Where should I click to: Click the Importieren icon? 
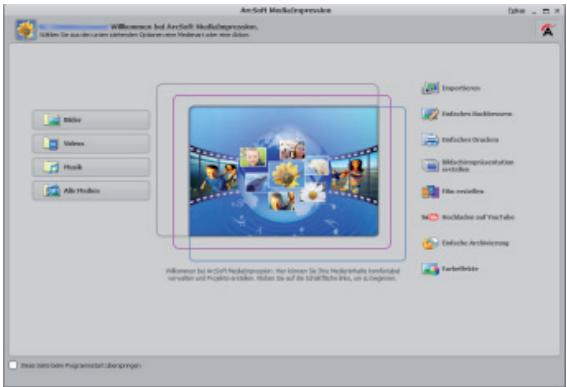click(x=430, y=88)
